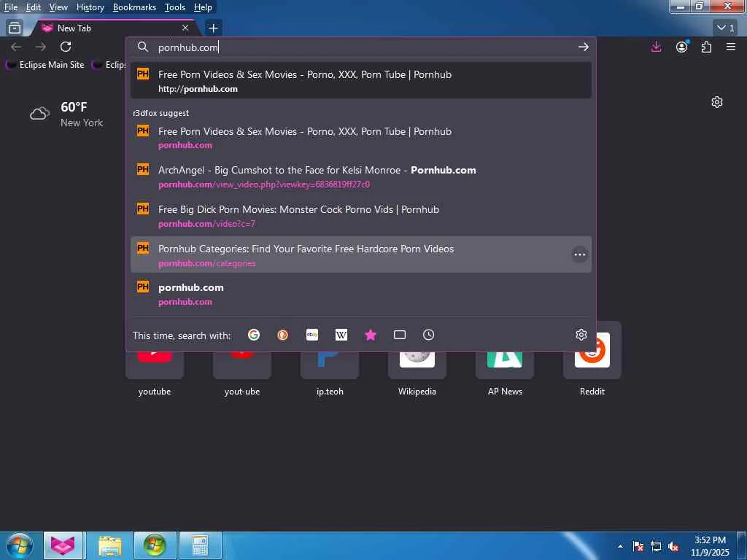
Task: Open File Explorer from the taskbar
Action: click(110, 545)
